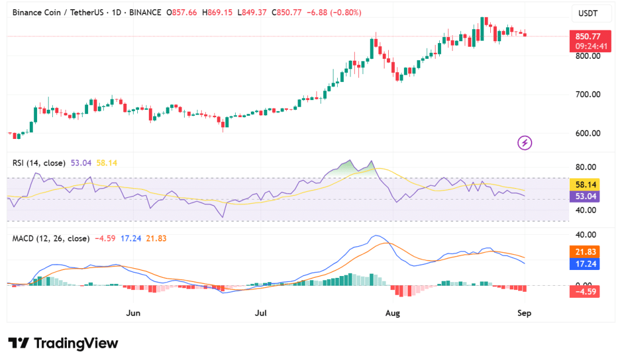Click the daily change −6.88 (−0.80%)

334,13
